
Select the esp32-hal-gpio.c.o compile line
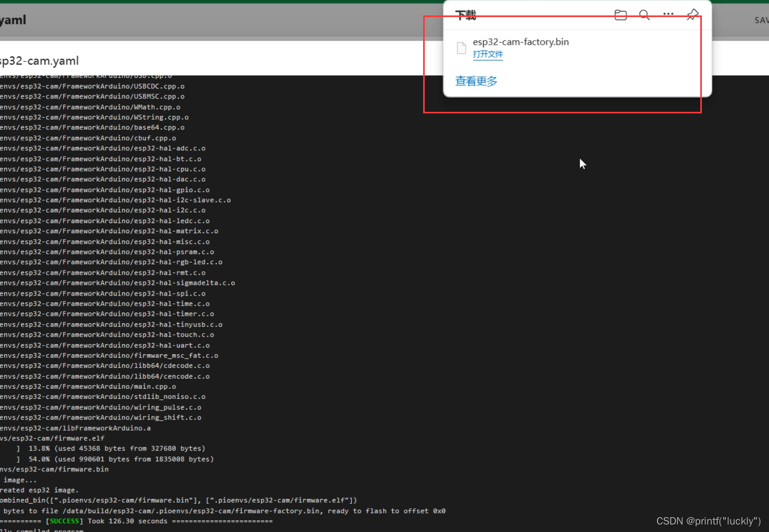click(x=104, y=190)
